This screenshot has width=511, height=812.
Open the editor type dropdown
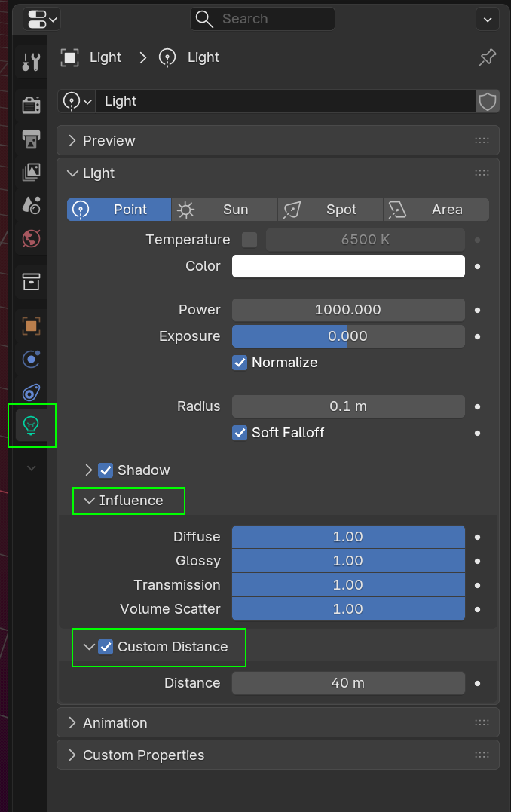[x=42, y=19]
